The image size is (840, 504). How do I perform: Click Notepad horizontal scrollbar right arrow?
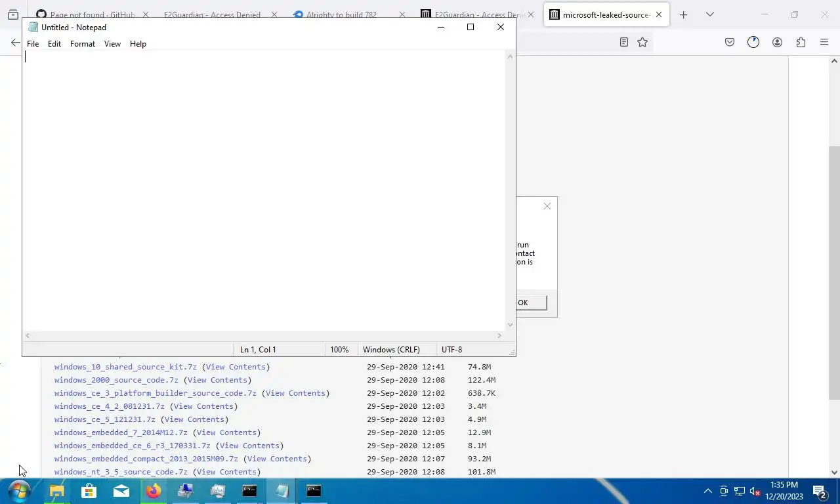coord(499,335)
